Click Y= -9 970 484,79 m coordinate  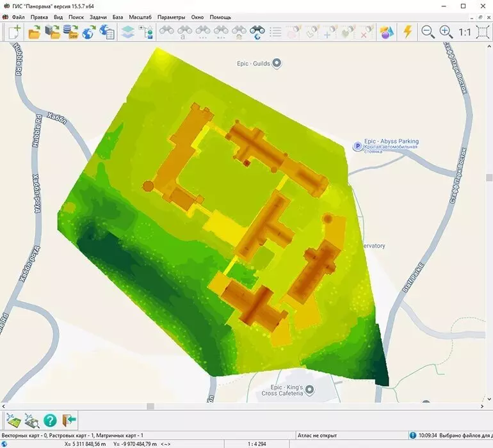135,444
